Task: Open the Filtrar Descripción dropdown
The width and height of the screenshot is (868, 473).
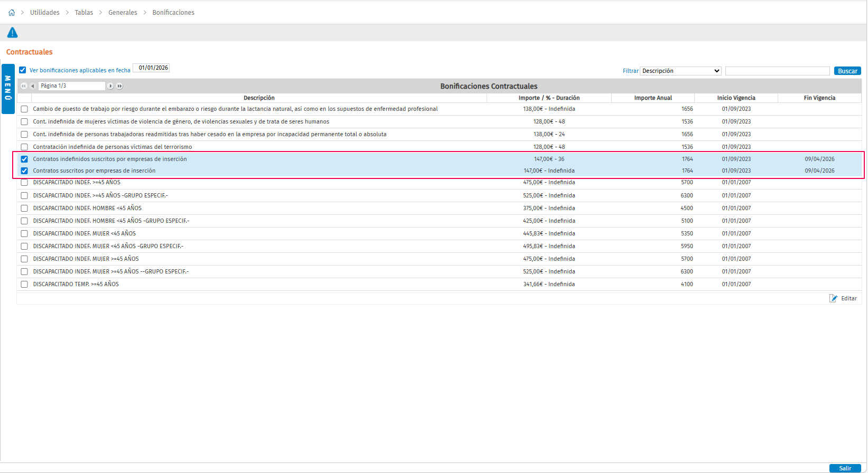Action: point(681,71)
